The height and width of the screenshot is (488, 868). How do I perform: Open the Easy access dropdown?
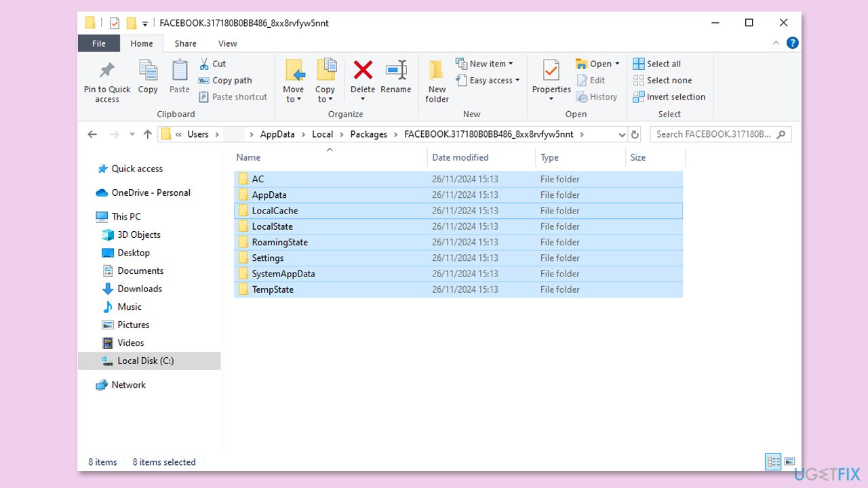[488, 80]
